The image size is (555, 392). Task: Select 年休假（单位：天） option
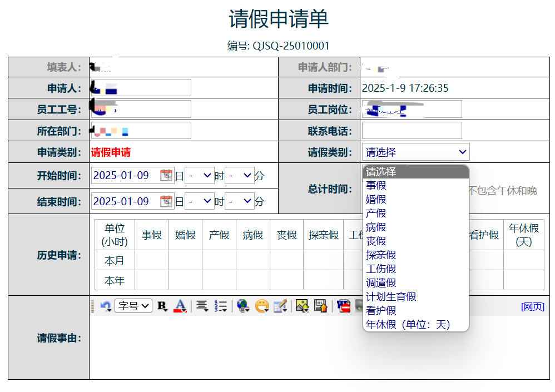408,325
